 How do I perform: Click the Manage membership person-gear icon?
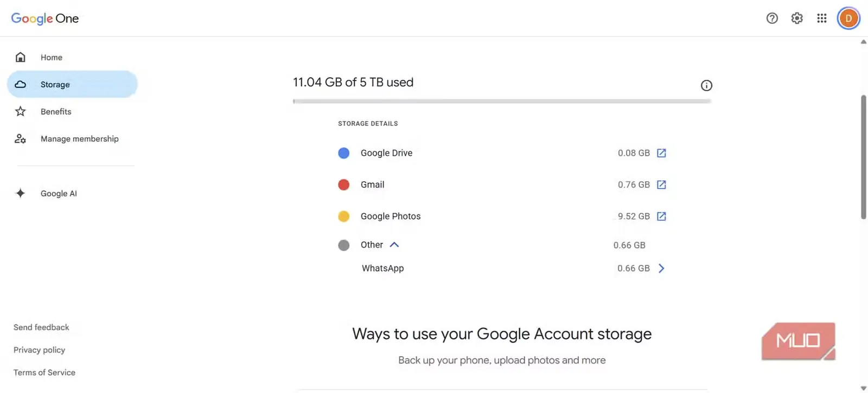coord(21,139)
